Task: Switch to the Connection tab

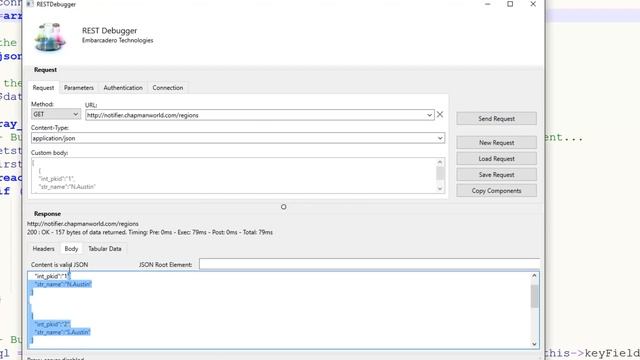Action: (168, 88)
